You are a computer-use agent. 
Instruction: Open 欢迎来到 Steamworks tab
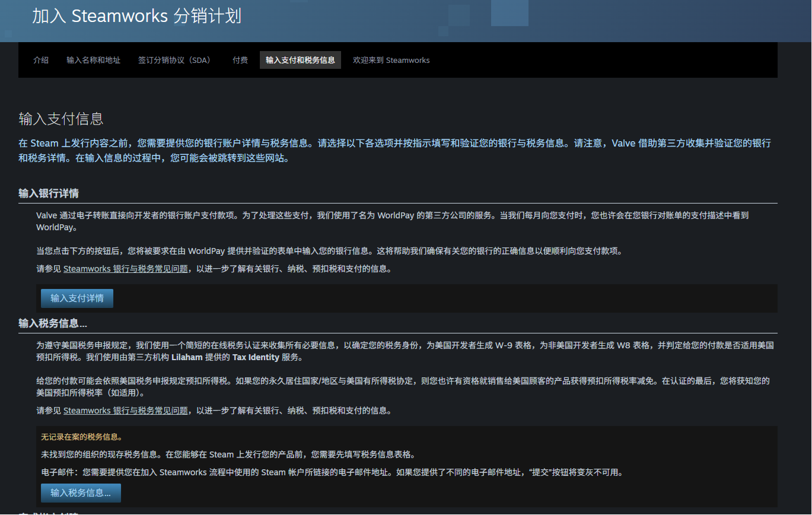[x=391, y=60]
